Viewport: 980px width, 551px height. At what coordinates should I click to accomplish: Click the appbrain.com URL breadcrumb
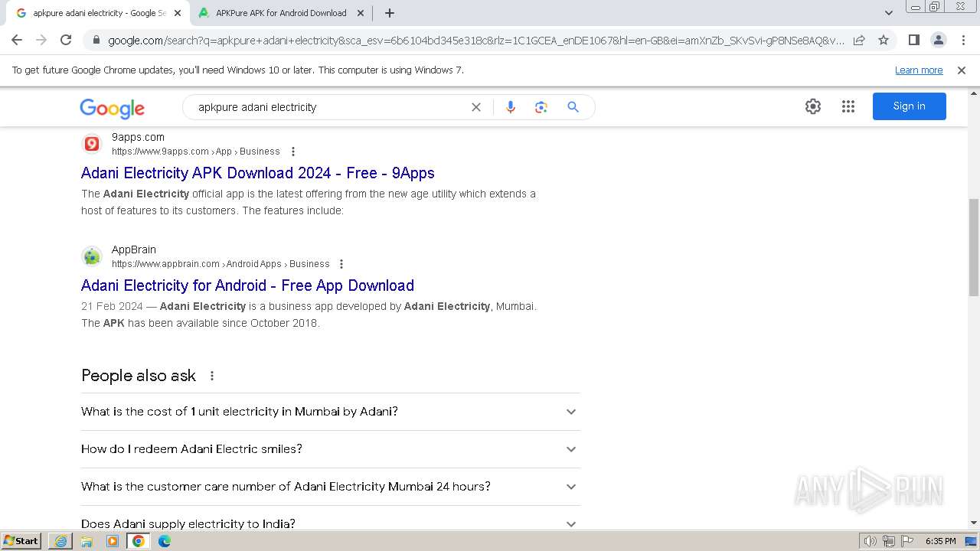click(220, 264)
